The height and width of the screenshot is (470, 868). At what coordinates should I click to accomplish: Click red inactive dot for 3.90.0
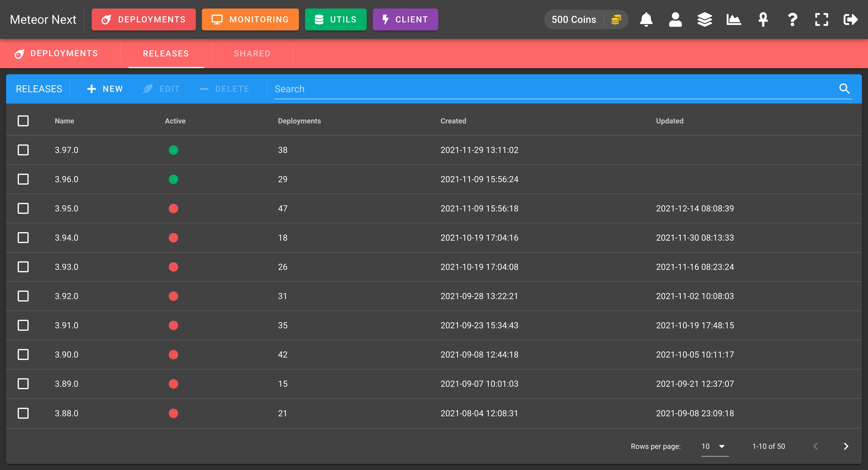[x=173, y=354]
